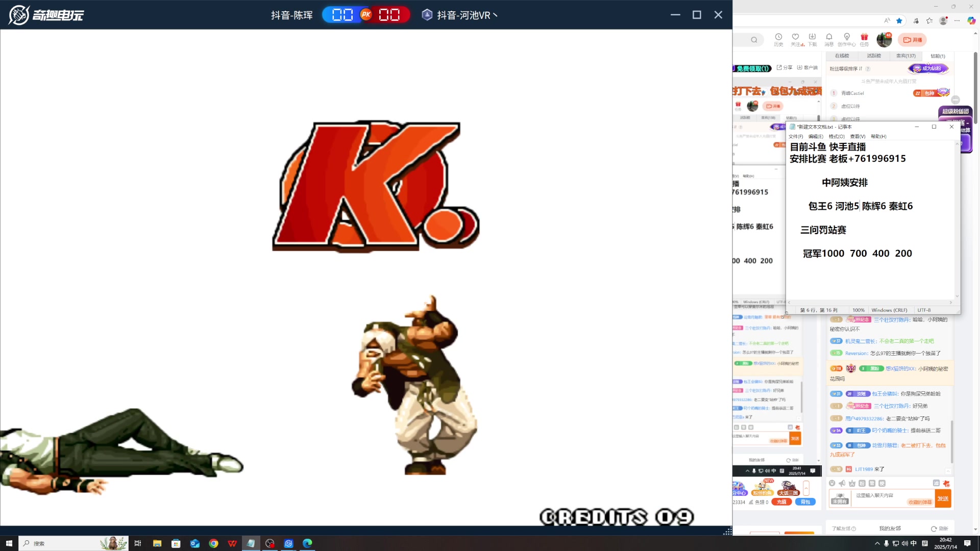Open Notepad 编辑(E) menu
This screenshot has width=980, height=551.
[816, 136]
